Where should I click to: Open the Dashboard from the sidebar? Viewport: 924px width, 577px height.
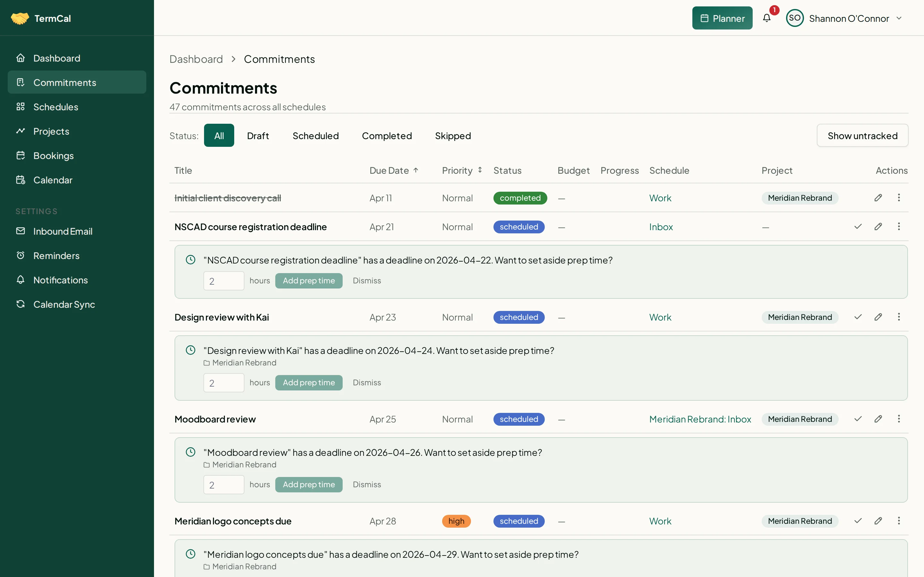pos(57,58)
